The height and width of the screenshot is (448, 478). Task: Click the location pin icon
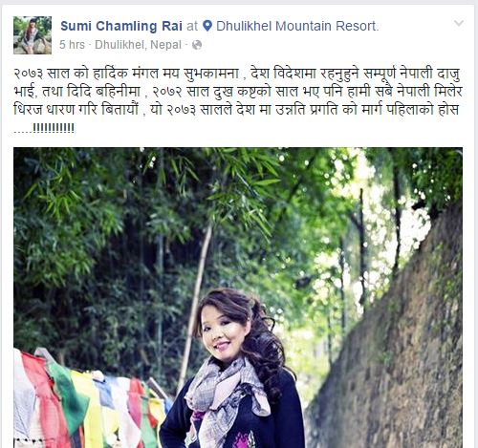tap(207, 26)
